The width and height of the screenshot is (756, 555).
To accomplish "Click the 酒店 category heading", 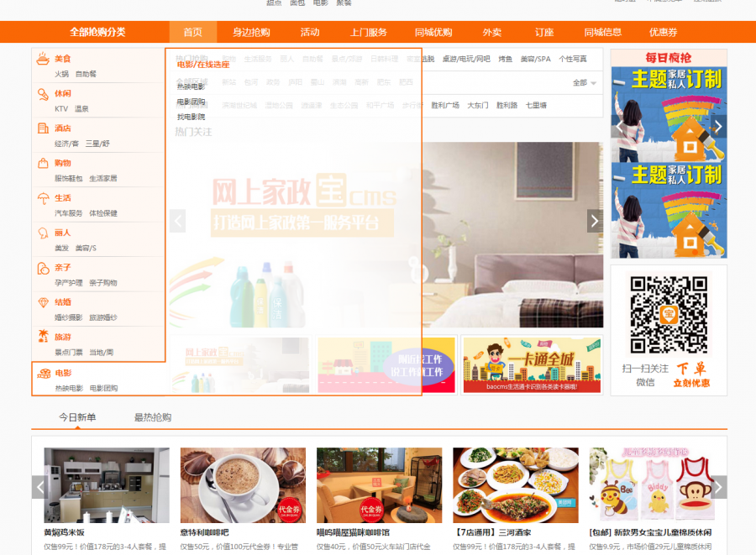I will [63, 128].
